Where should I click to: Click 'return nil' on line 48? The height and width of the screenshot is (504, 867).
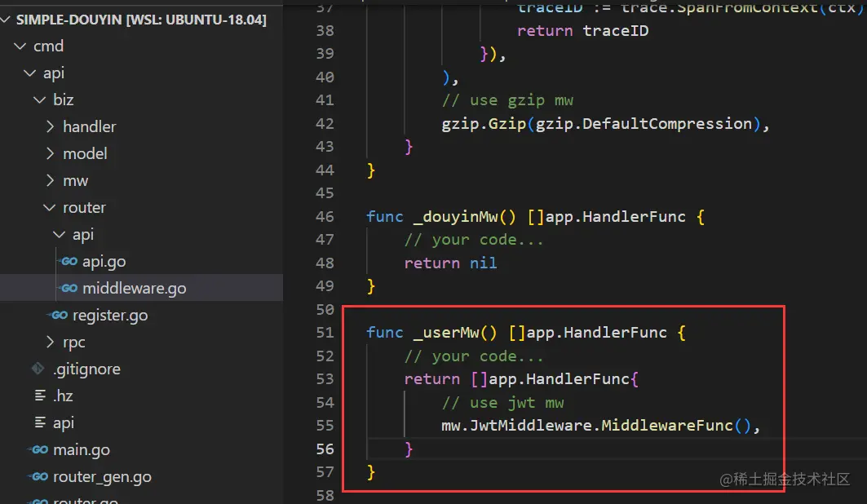coord(450,263)
